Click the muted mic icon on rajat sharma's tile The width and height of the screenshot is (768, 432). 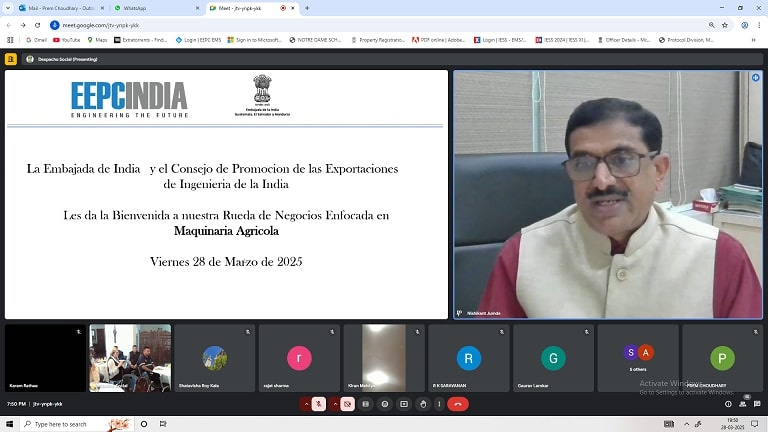point(332,332)
